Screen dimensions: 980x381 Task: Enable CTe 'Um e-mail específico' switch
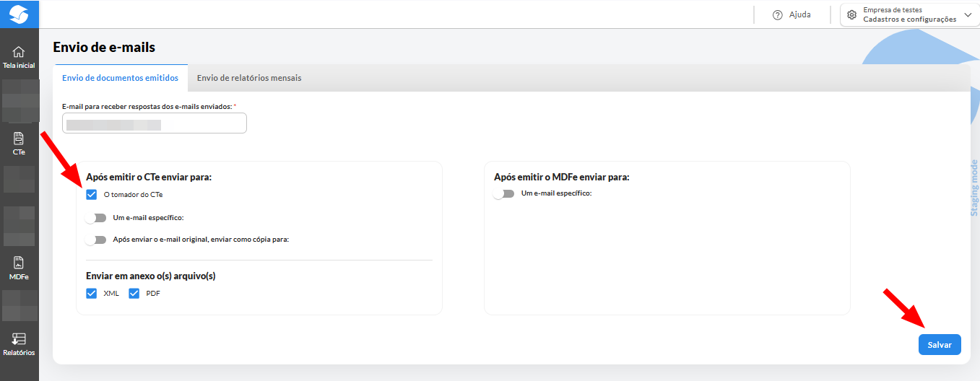[x=95, y=218]
